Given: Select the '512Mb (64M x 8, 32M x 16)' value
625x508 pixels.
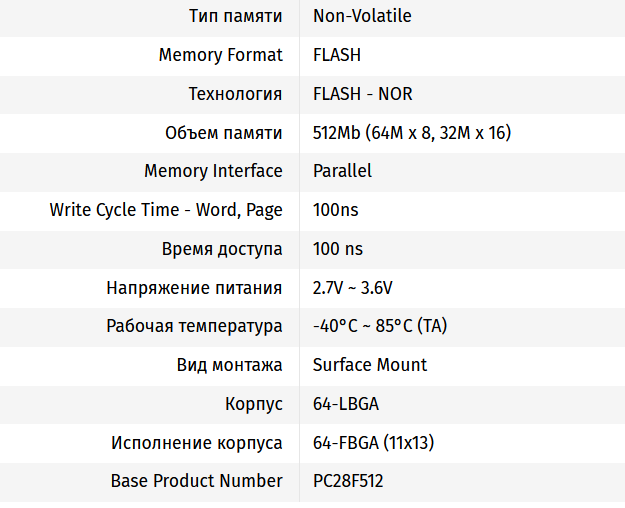Looking at the screenshot, I should (412, 133).
